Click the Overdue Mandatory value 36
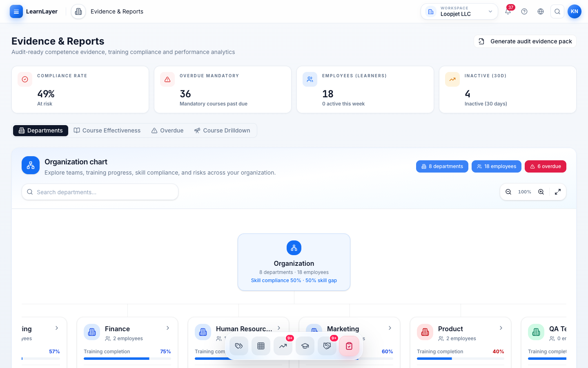 pos(185,94)
